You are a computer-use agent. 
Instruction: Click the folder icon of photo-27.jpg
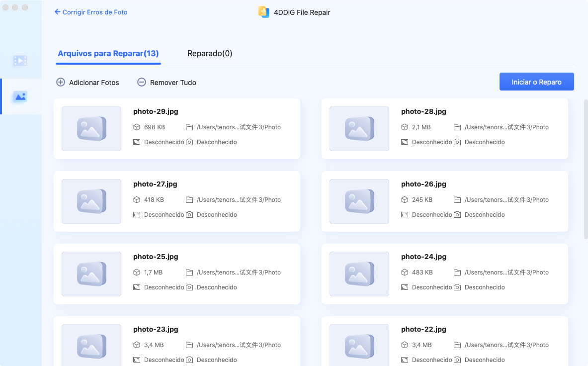point(189,200)
